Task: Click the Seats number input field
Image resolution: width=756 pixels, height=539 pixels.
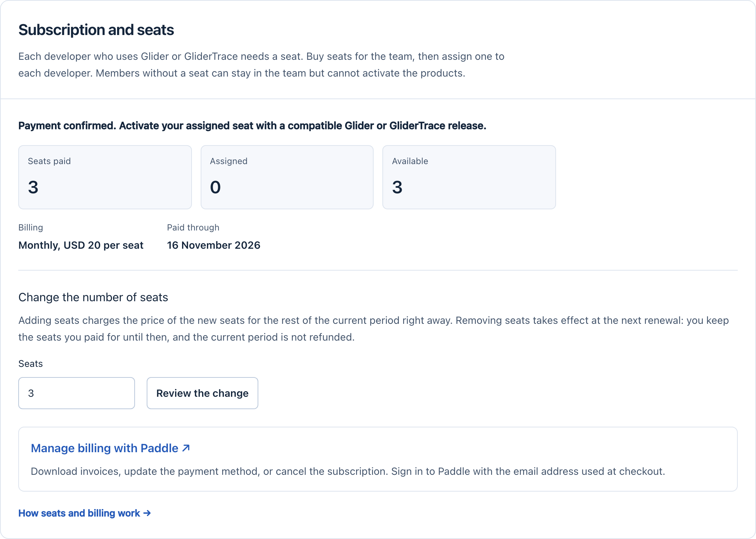Action: [77, 393]
